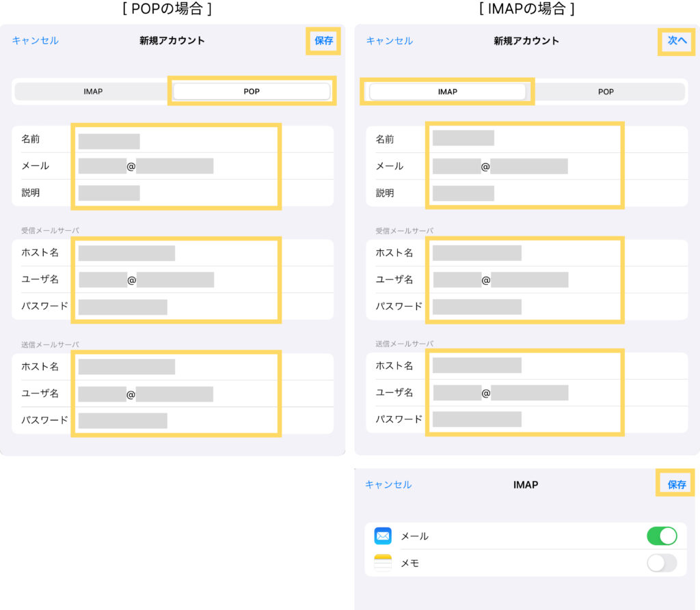
Task: Choose highlighted IMAP tab in IMAP example panel
Action: [x=447, y=92]
